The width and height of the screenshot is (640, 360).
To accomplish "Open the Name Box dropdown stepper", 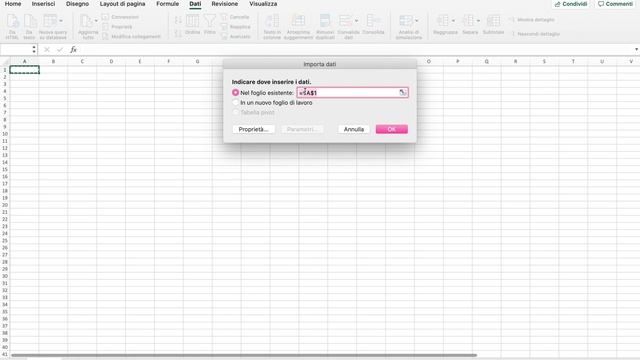I will tap(34, 49).
